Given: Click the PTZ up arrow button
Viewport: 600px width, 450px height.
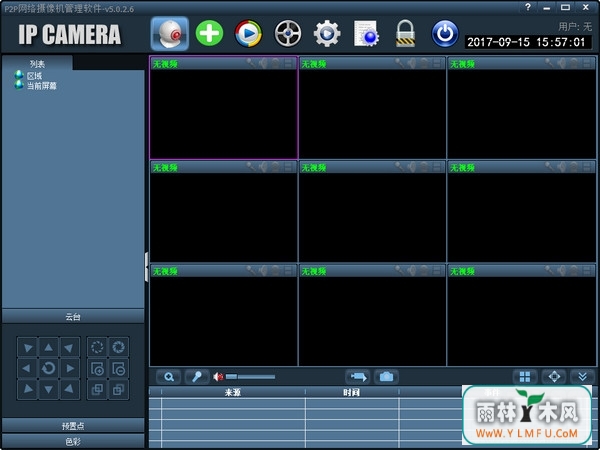Looking at the screenshot, I should click(x=49, y=347).
